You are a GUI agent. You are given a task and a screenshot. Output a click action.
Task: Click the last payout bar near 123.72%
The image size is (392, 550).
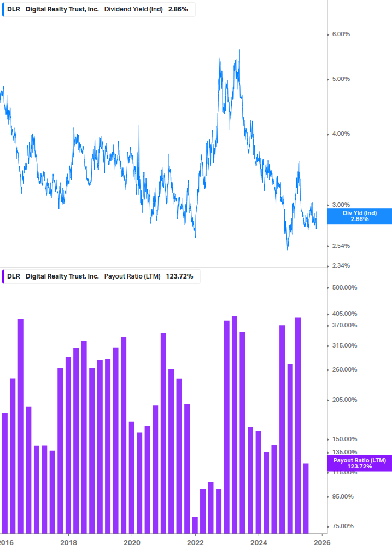[x=306, y=498]
